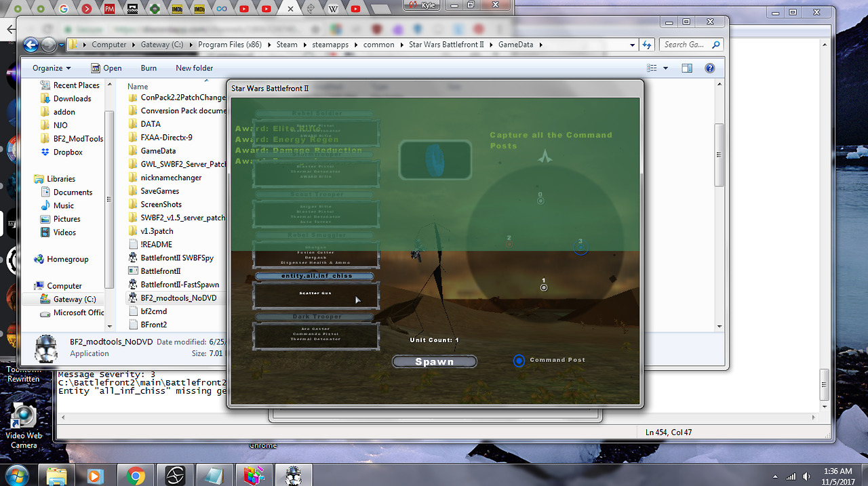Expand arrow after common breadcrumb

(x=400, y=45)
